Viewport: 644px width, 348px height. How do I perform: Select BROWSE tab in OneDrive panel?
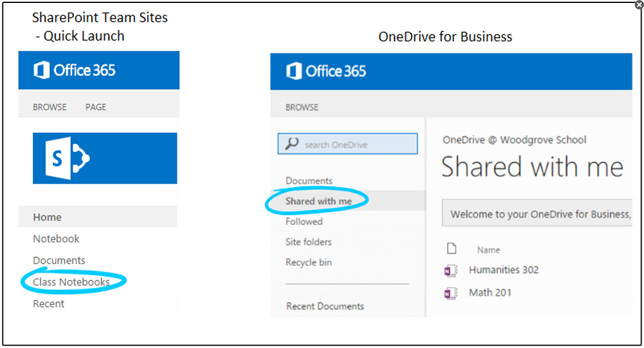(302, 107)
